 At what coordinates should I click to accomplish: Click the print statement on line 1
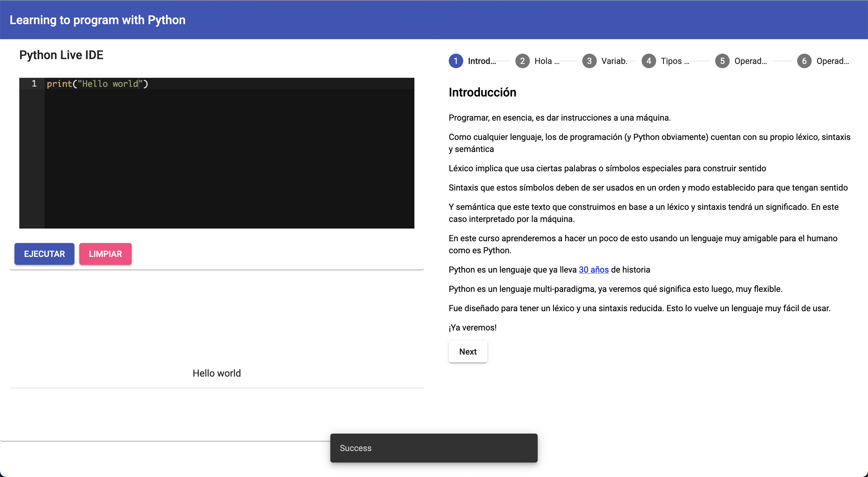coord(97,84)
